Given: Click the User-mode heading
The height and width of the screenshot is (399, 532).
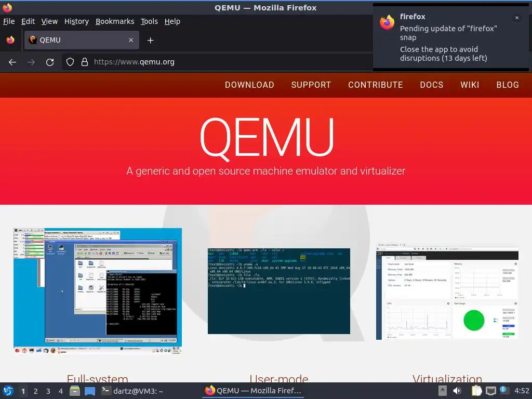Looking at the screenshot, I should (x=279, y=378).
